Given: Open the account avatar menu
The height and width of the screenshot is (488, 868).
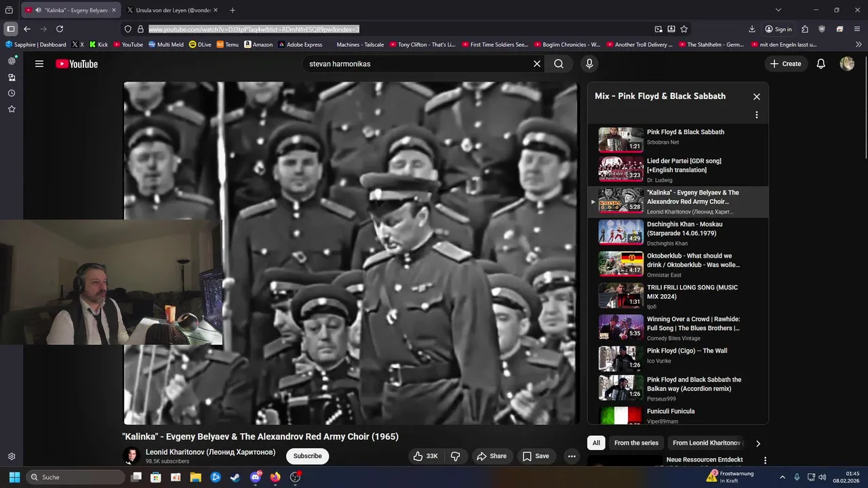Looking at the screenshot, I should pos(847,64).
